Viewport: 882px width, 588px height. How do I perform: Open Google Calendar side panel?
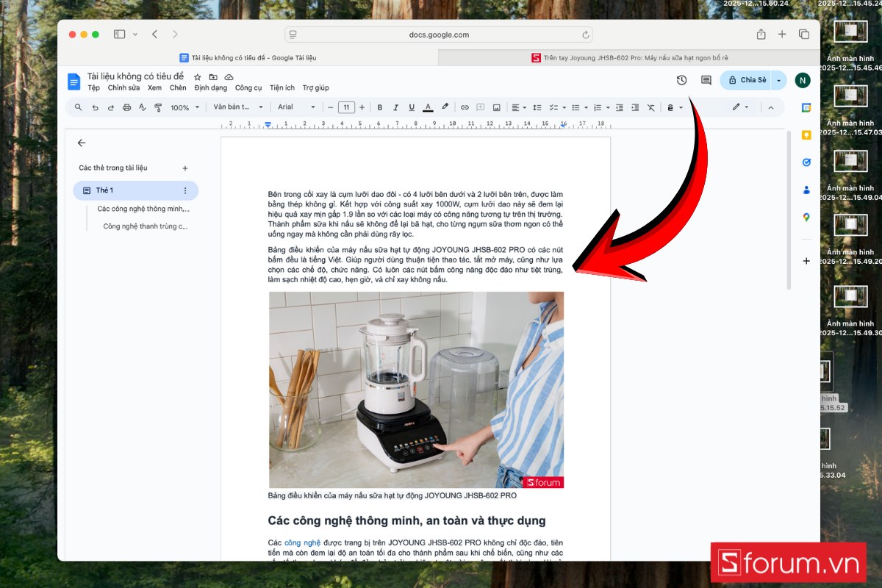(x=806, y=107)
